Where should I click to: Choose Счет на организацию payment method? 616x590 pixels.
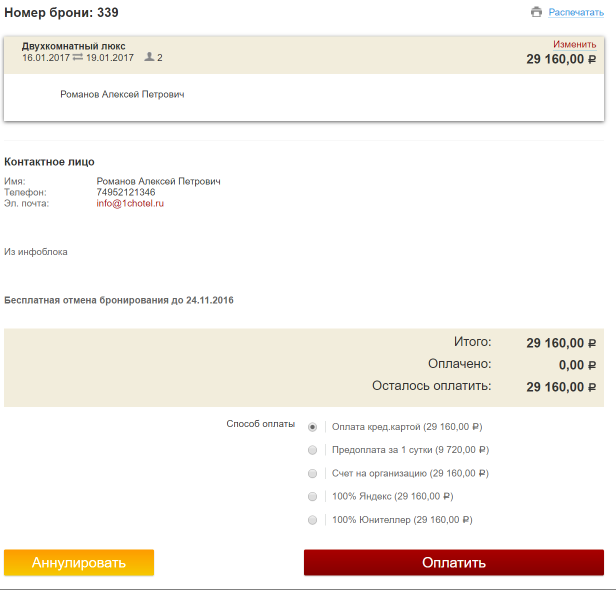(312, 473)
